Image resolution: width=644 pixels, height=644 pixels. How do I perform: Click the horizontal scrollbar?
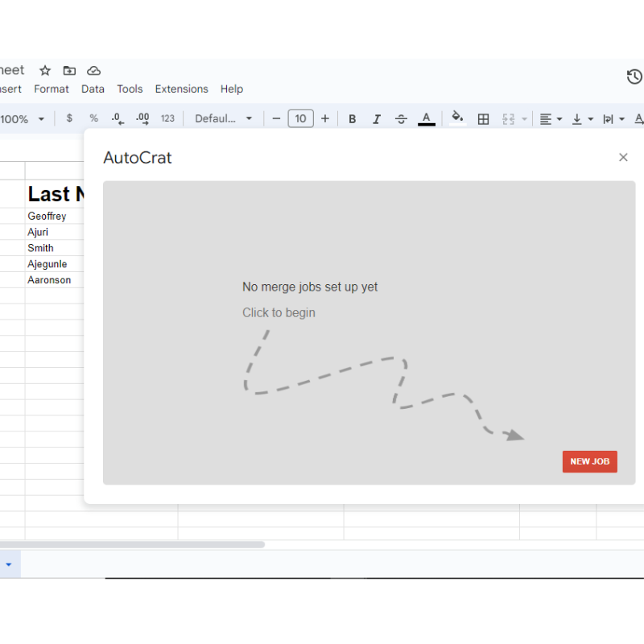(x=132, y=545)
